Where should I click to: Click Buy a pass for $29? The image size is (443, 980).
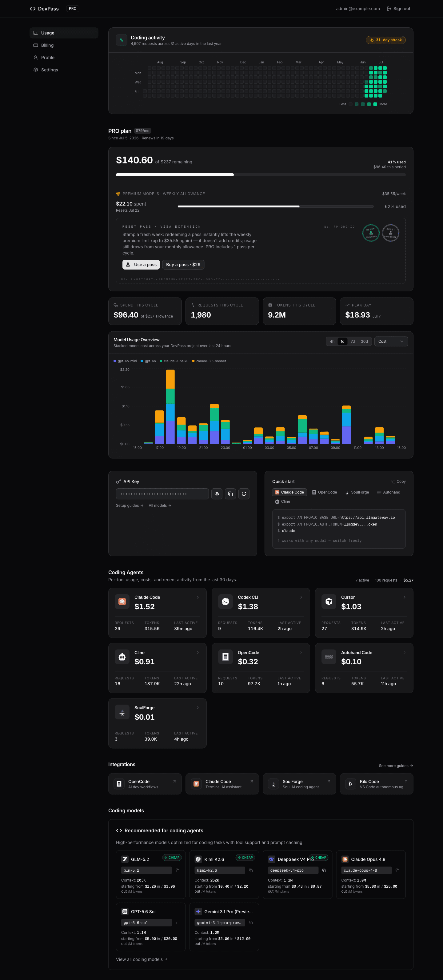point(183,265)
